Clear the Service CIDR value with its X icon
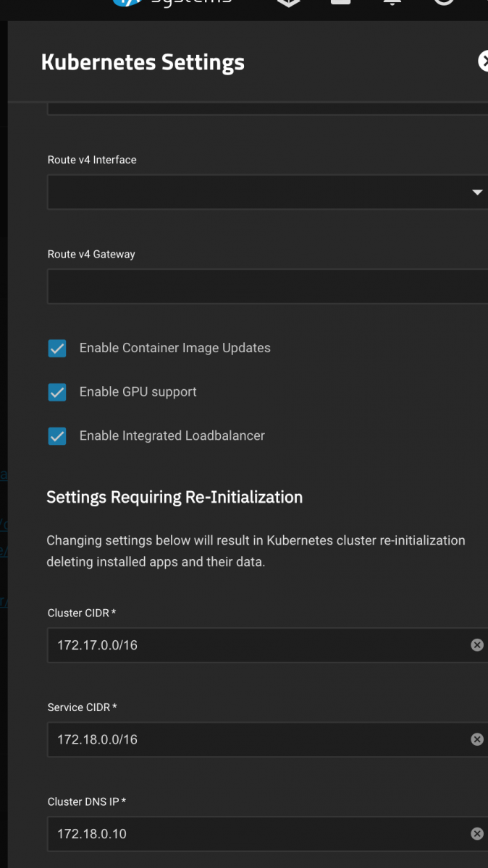 point(477,739)
